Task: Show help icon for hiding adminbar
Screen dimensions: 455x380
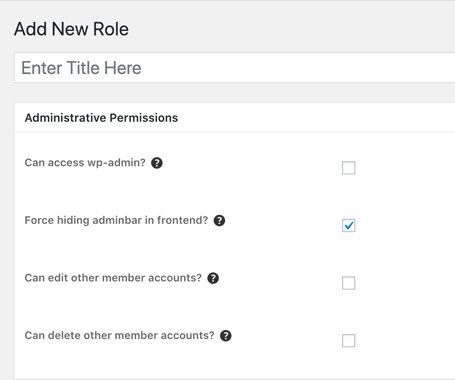Action: 219,220
